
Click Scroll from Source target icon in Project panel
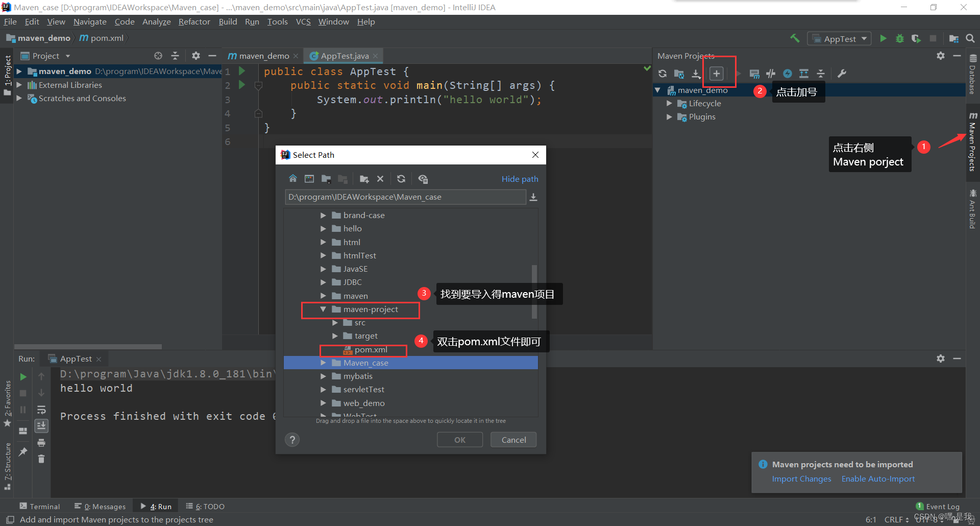click(x=158, y=56)
